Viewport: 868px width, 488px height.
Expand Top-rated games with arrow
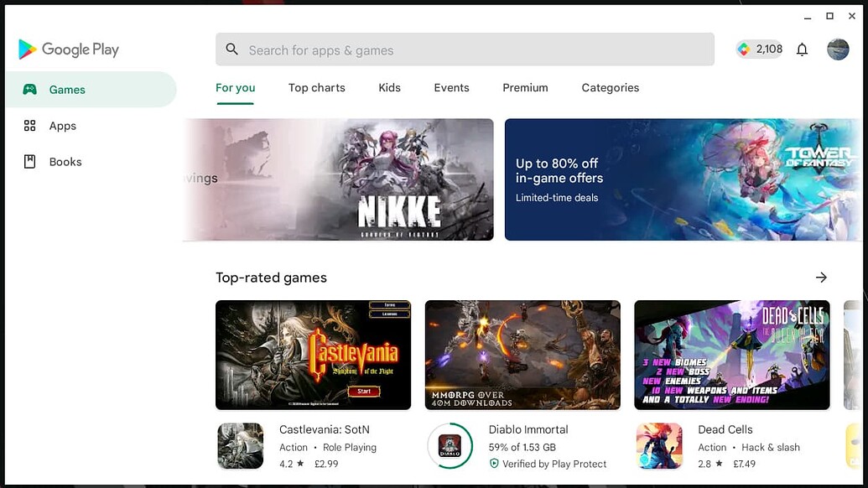point(821,278)
